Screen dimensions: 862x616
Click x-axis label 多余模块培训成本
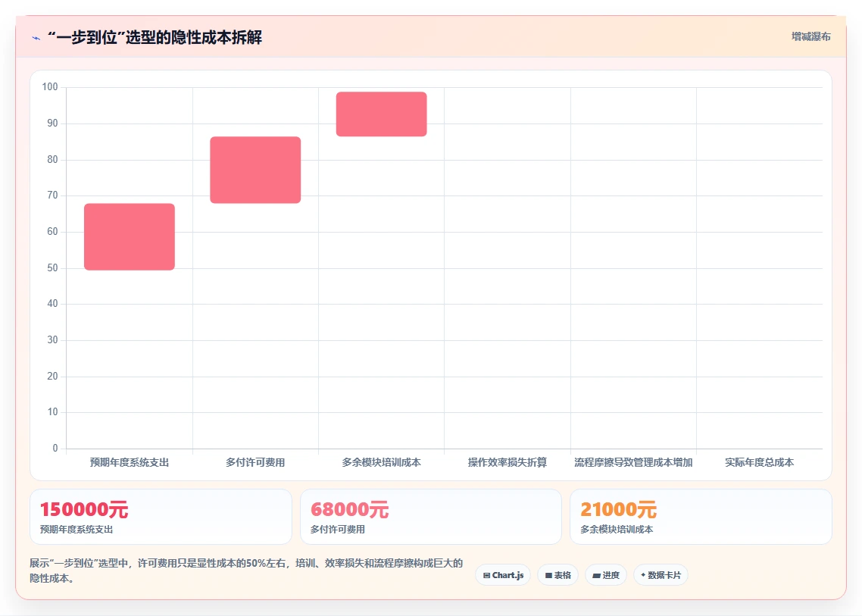coord(382,462)
